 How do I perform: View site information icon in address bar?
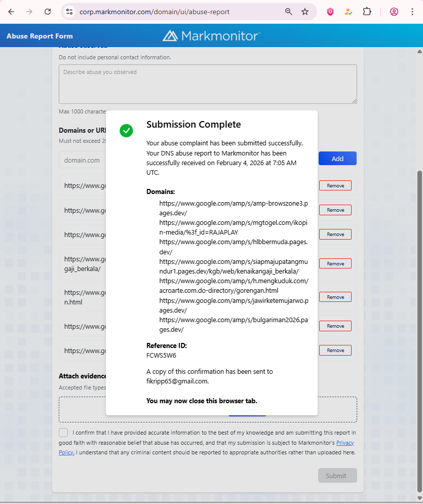[69, 12]
